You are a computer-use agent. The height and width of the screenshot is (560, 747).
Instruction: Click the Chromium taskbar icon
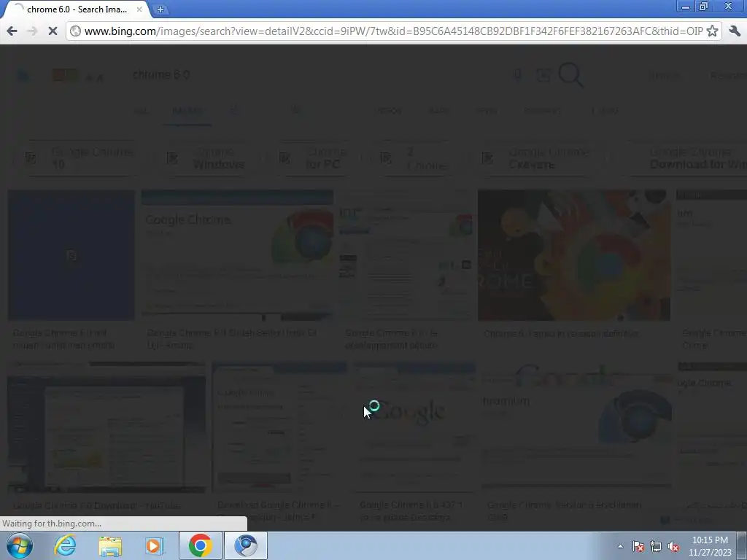click(x=246, y=545)
